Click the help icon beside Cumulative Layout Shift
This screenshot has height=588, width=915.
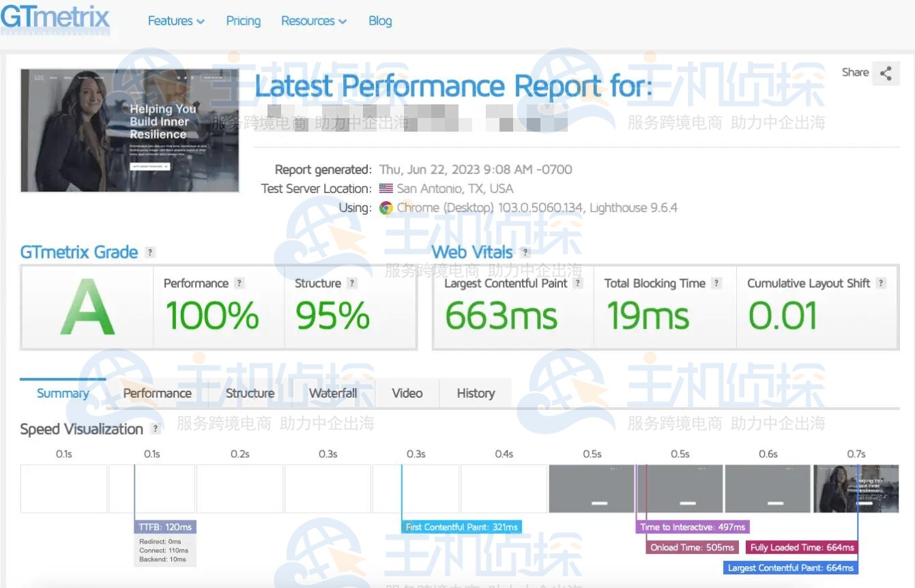(881, 283)
